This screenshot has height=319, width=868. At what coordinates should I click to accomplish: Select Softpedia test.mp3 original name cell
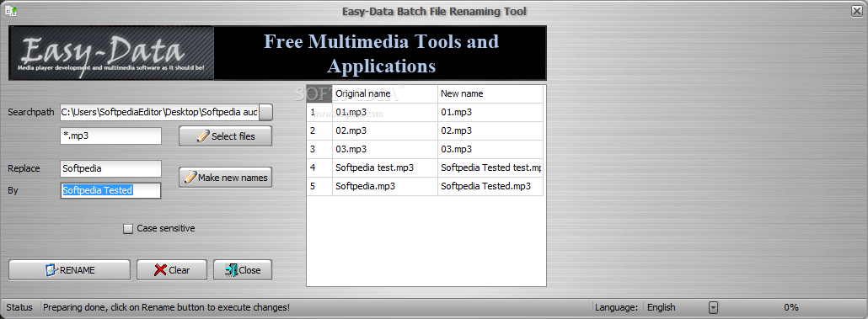385,167
